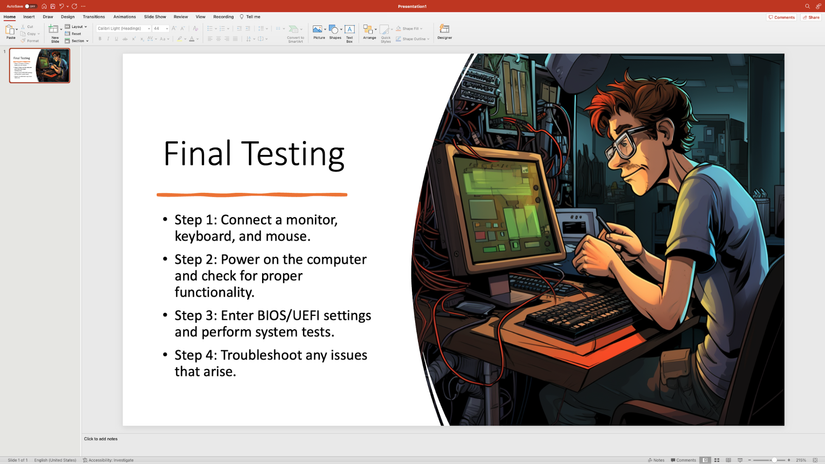
Task: Toggle Notes in the status bar
Action: click(x=656, y=460)
